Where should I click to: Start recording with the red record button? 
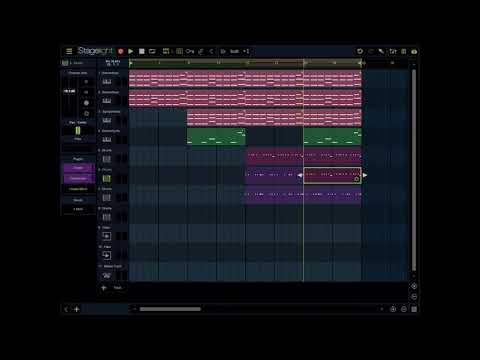click(x=121, y=51)
